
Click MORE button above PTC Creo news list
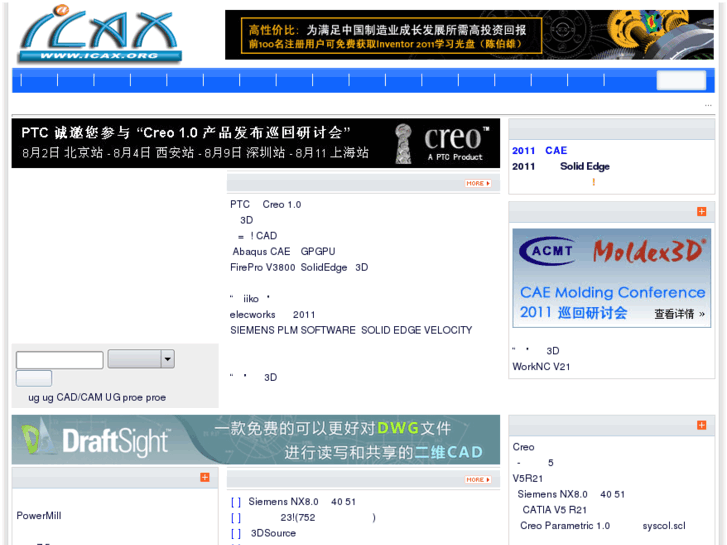478,184
